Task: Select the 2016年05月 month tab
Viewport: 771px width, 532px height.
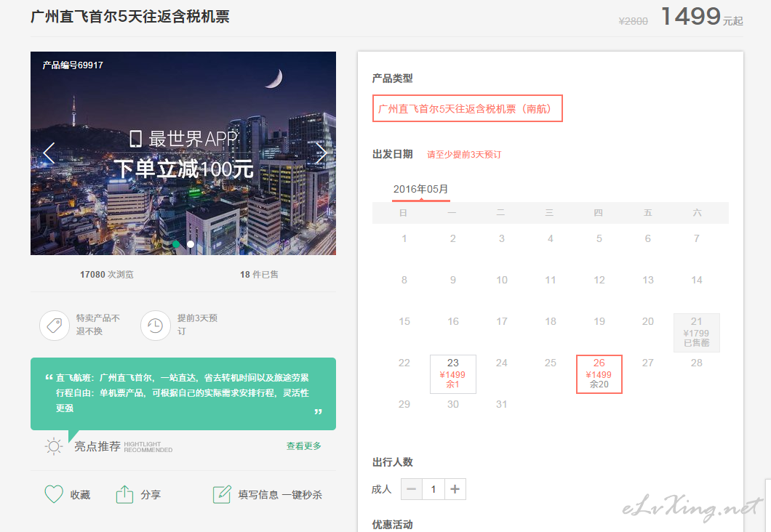Action: pos(421,189)
